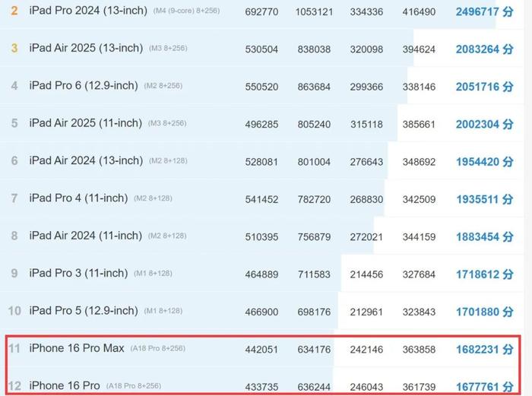Click value 863684 in iPad Pro 6 row
The image size is (532, 396).
314,87
